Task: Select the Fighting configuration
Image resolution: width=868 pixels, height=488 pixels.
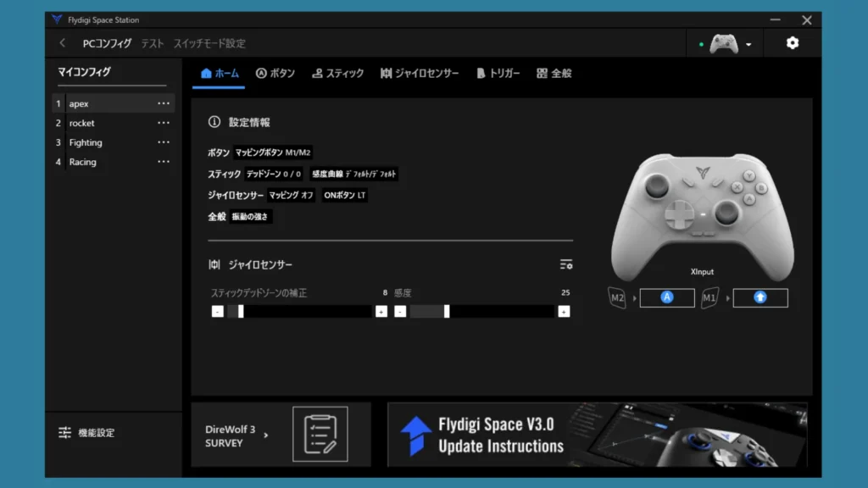Action: click(x=114, y=142)
